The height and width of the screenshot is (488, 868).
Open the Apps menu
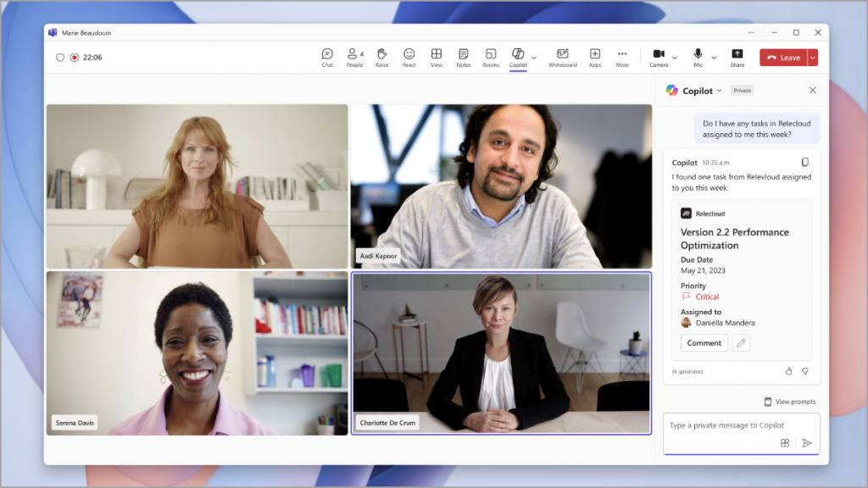coord(594,58)
